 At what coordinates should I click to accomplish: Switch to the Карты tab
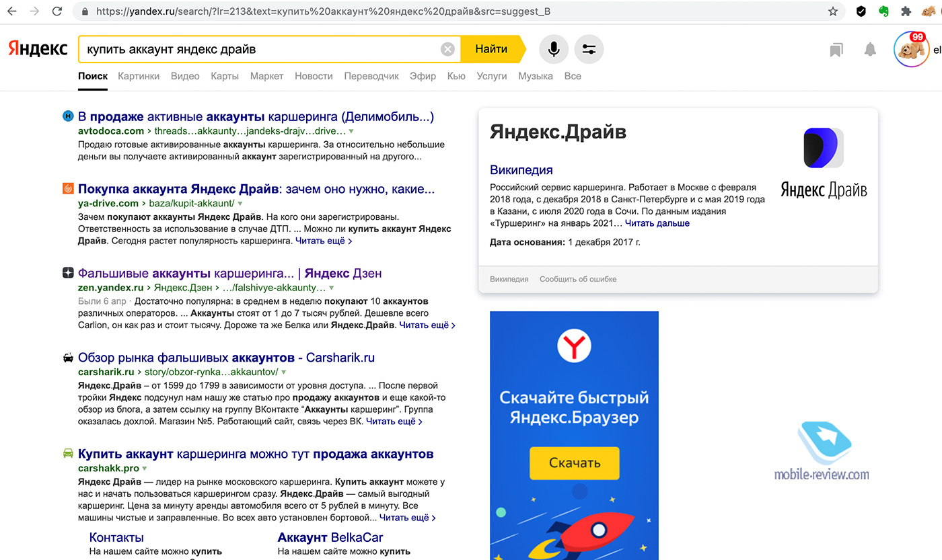(225, 76)
